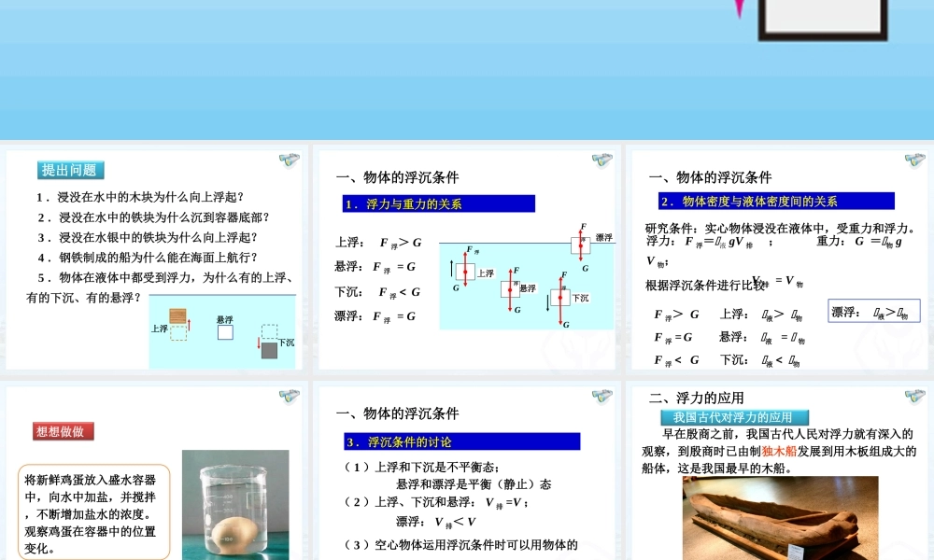Click the telescope icon on the 浮力的应用 slide
Screen dimensions: 934x560
[915, 396]
